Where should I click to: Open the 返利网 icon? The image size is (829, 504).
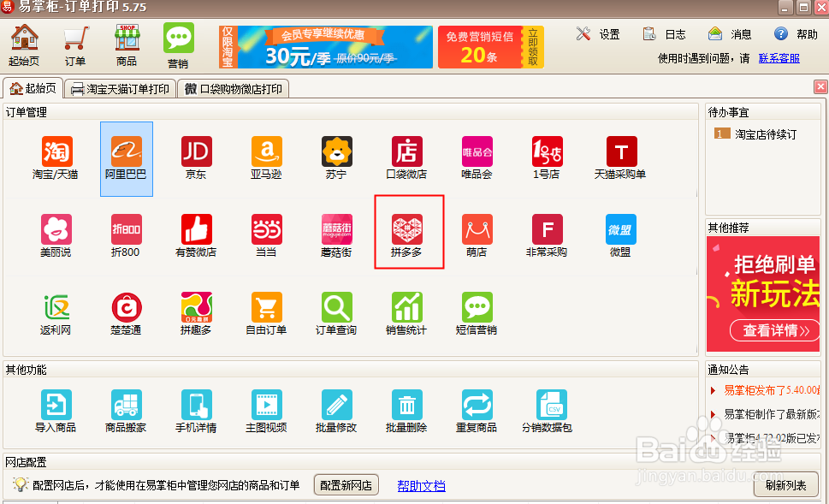coord(56,314)
